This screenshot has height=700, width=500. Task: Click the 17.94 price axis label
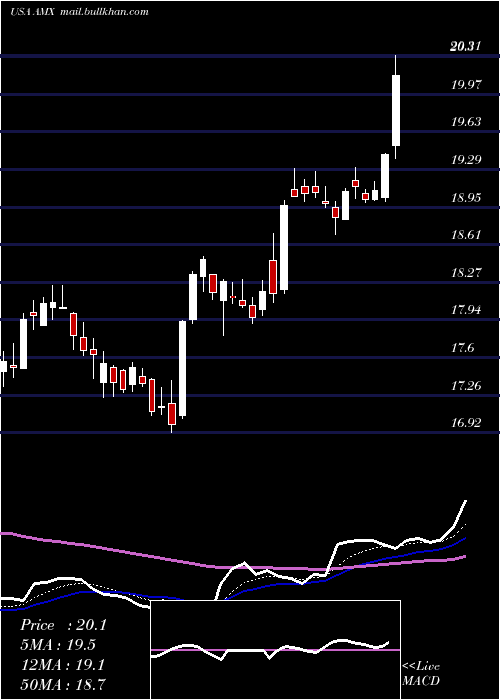(466, 309)
